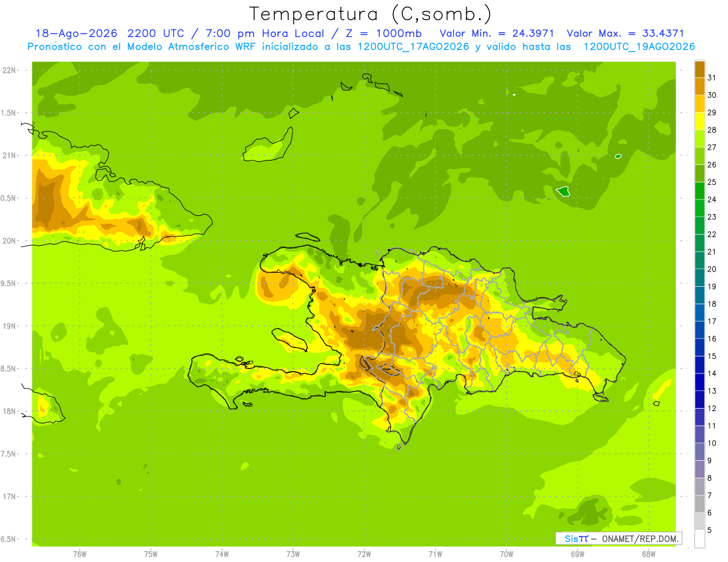This screenshot has width=728, height=562.
Task: Click the purple legend band between 9 and 10
Action: tap(699, 452)
